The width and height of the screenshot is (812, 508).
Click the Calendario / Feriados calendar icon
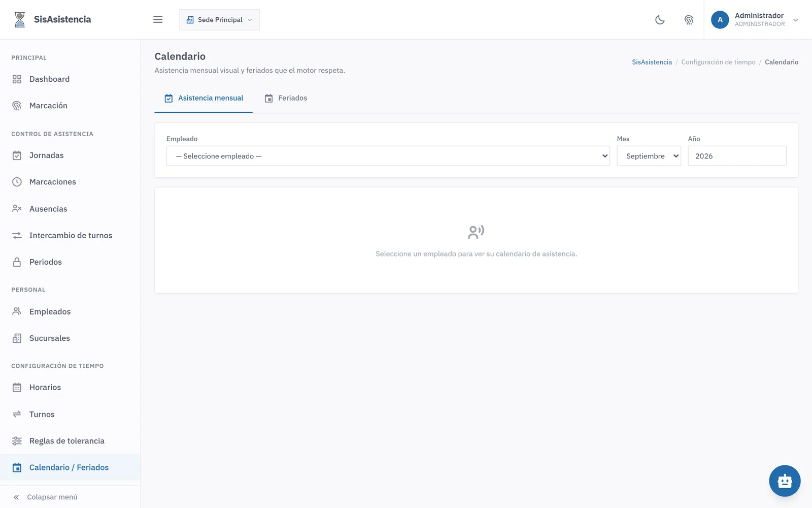coord(17,467)
